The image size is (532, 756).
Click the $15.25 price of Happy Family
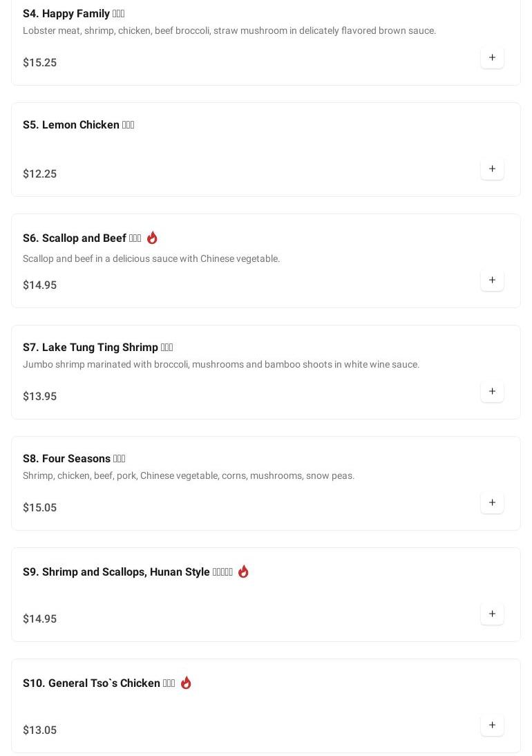[x=40, y=63]
